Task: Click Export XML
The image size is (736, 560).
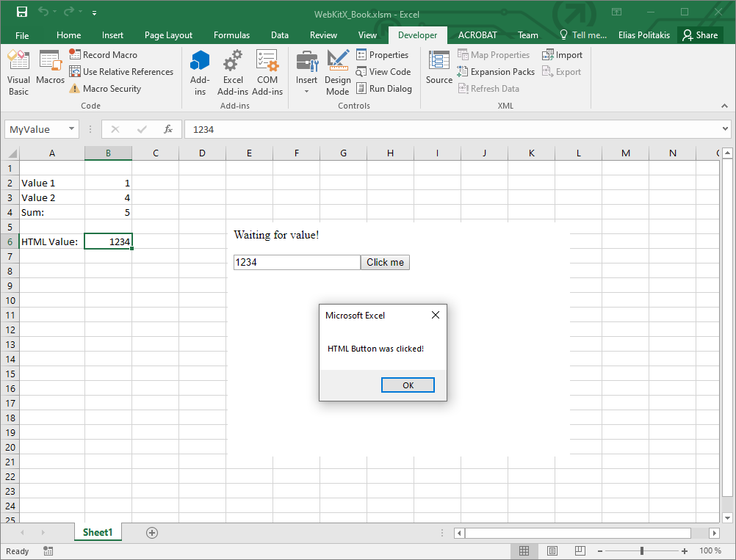Action: click(x=561, y=71)
